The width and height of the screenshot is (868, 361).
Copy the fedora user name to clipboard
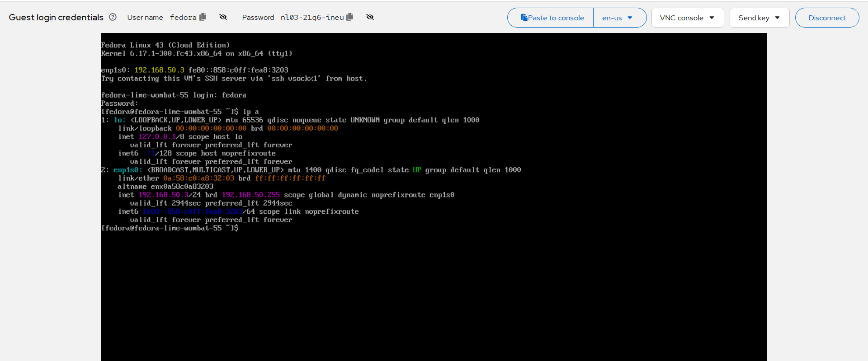point(203,17)
